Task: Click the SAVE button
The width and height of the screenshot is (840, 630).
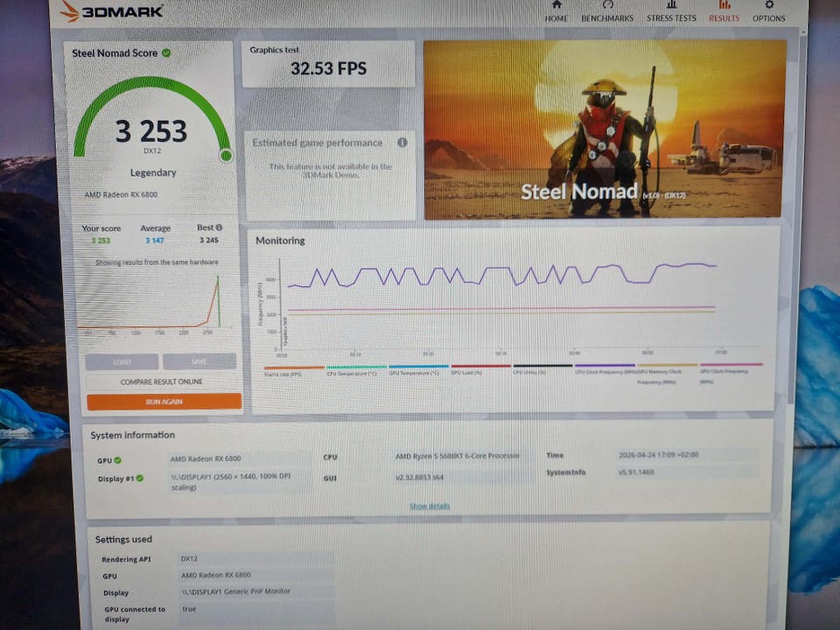Action: [199, 361]
